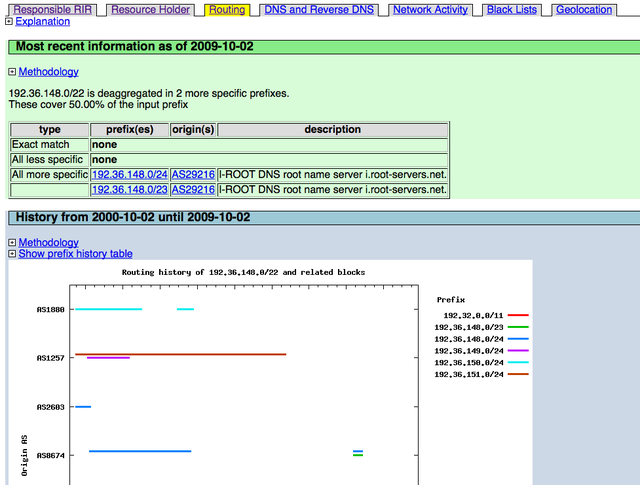
Task: Expand the Explanation plus box
Action: point(9,21)
